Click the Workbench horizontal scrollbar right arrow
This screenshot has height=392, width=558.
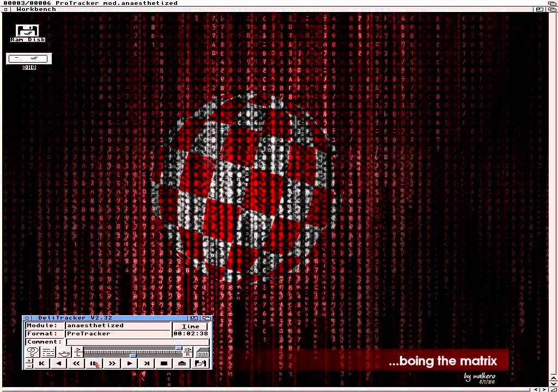click(x=544, y=390)
